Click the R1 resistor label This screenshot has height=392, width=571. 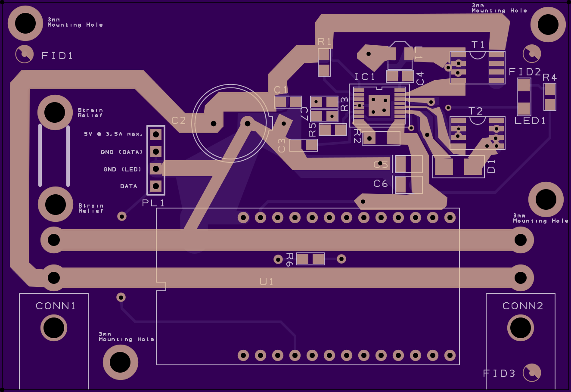[x=325, y=42]
